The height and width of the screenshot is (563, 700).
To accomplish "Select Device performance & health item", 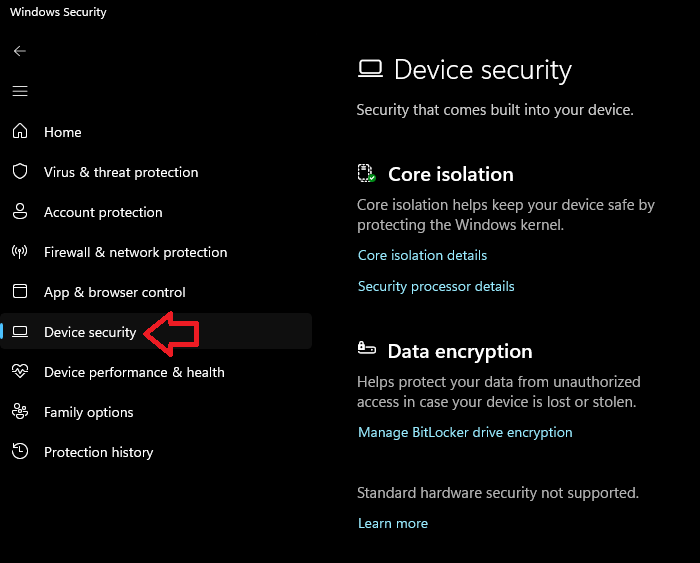I will (x=134, y=372).
